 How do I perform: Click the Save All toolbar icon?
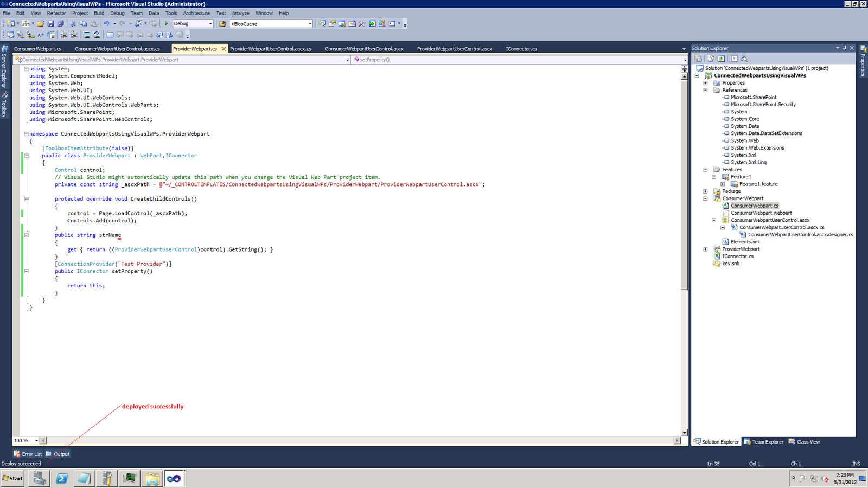tap(60, 24)
